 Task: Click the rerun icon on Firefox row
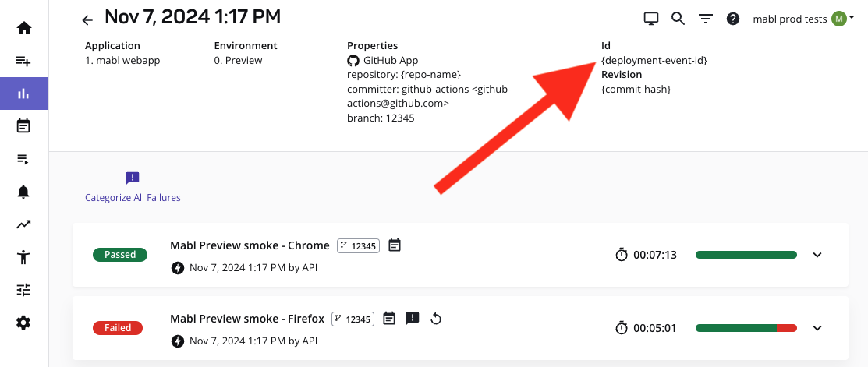pyautogui.click(x=436, y=318)
